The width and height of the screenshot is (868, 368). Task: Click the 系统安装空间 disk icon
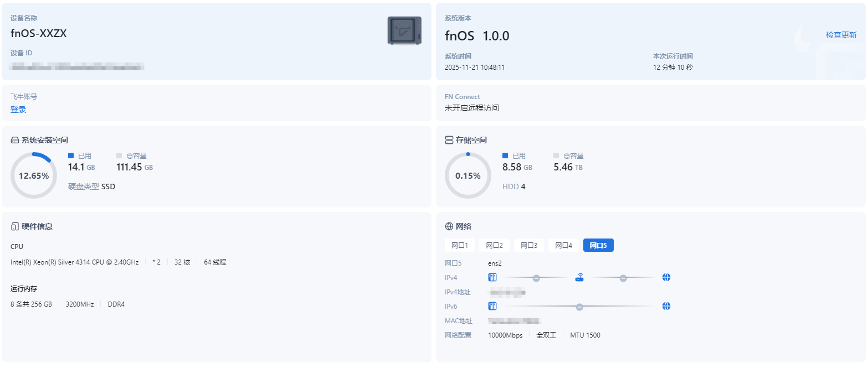[x=15, y=141]
